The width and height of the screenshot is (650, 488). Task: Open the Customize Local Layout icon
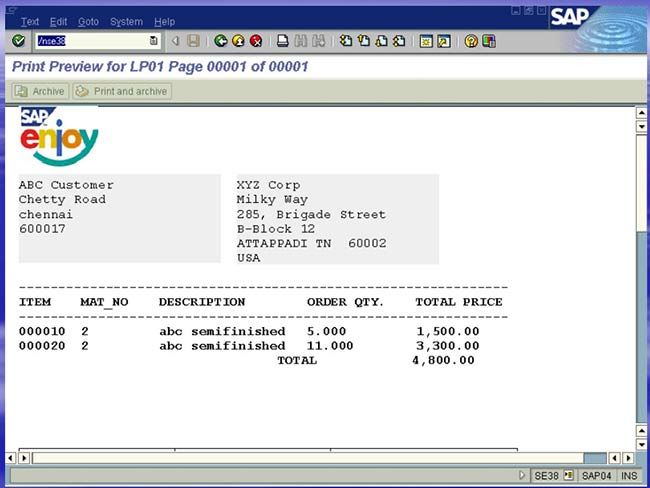[489, 41]
